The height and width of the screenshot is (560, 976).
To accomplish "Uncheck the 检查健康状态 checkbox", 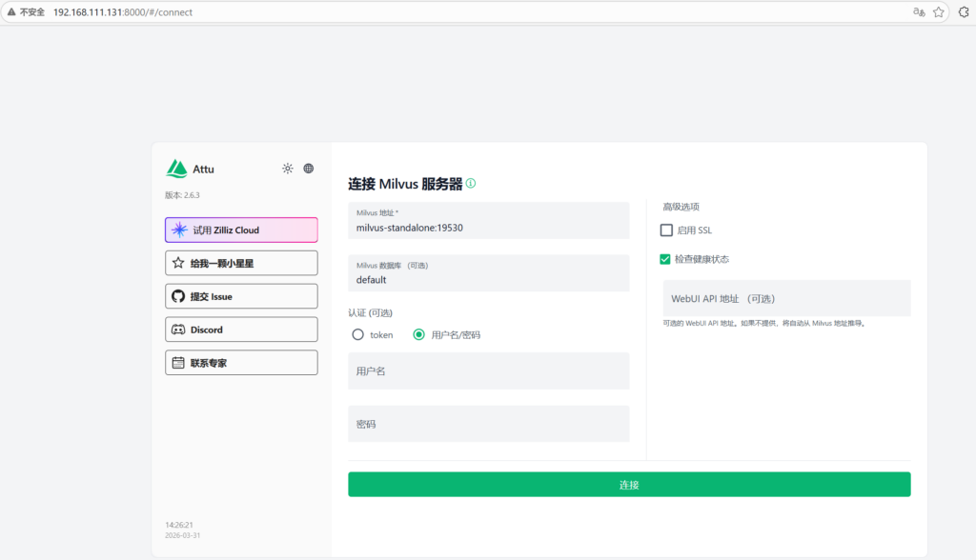I will coord(666,259).
